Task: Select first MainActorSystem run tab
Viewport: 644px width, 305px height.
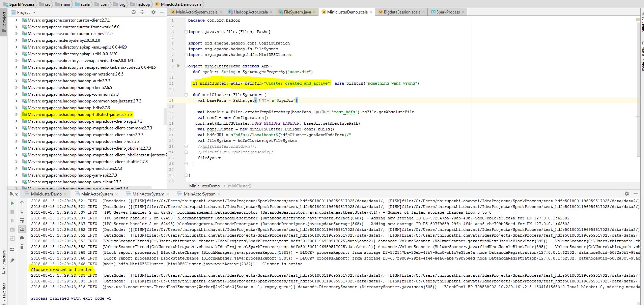Action: point(97,194)
